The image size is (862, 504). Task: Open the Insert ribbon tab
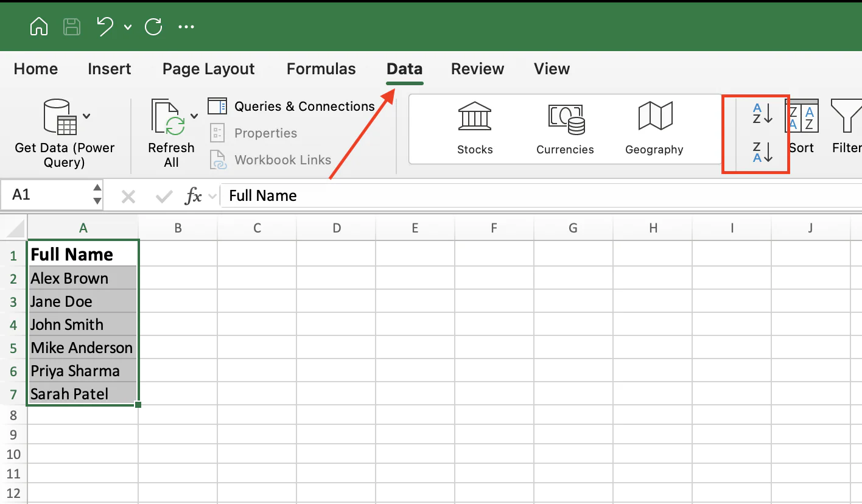[x=110, y=69]
